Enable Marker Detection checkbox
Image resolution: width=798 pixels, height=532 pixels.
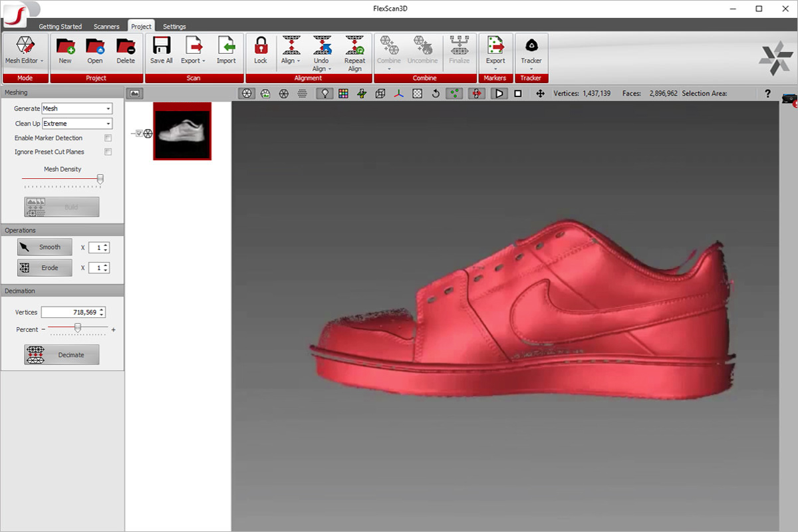(x=108, y=138)
